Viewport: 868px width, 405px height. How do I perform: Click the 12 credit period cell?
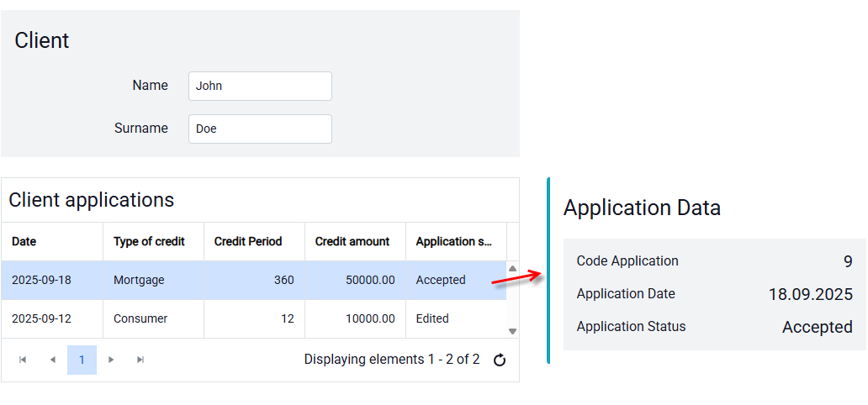point(254,318)
